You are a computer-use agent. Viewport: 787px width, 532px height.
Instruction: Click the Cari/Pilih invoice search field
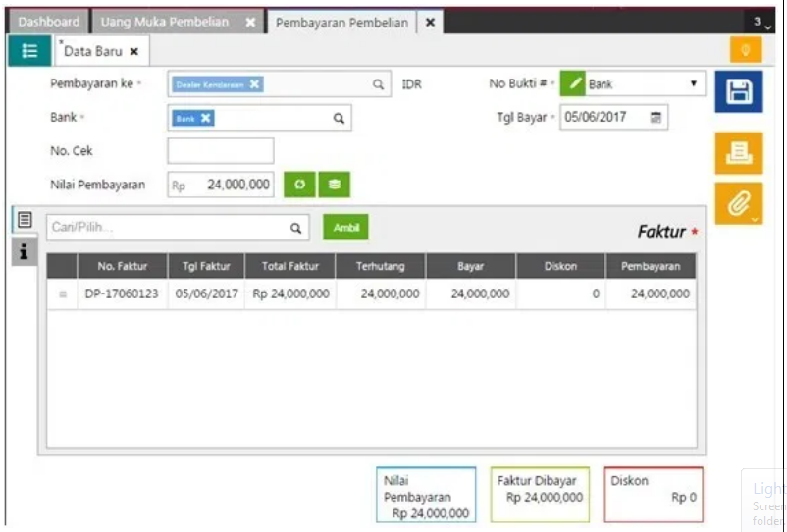167,228
